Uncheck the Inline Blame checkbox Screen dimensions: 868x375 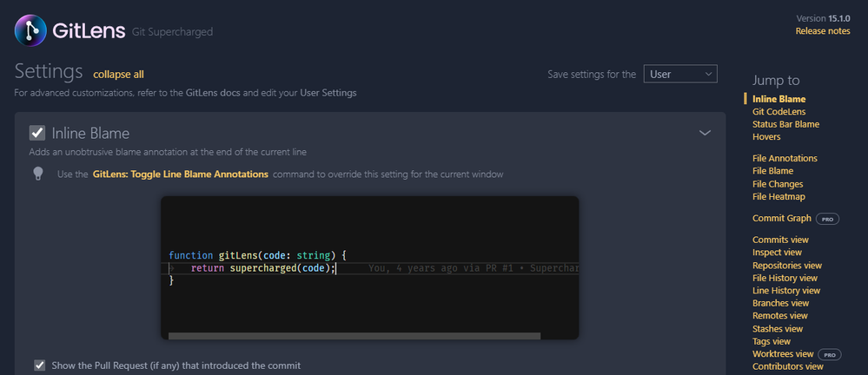coord(37,133)
